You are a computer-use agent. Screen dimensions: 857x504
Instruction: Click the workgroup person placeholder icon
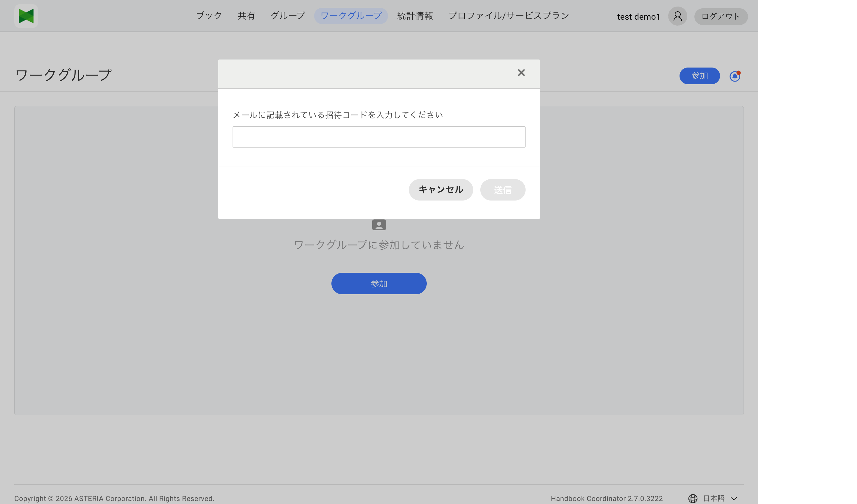click(379, 225)
